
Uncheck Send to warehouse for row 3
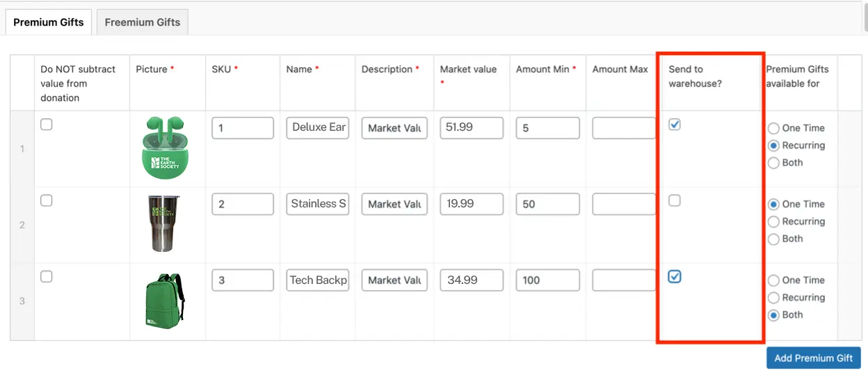tap(675, 277)
